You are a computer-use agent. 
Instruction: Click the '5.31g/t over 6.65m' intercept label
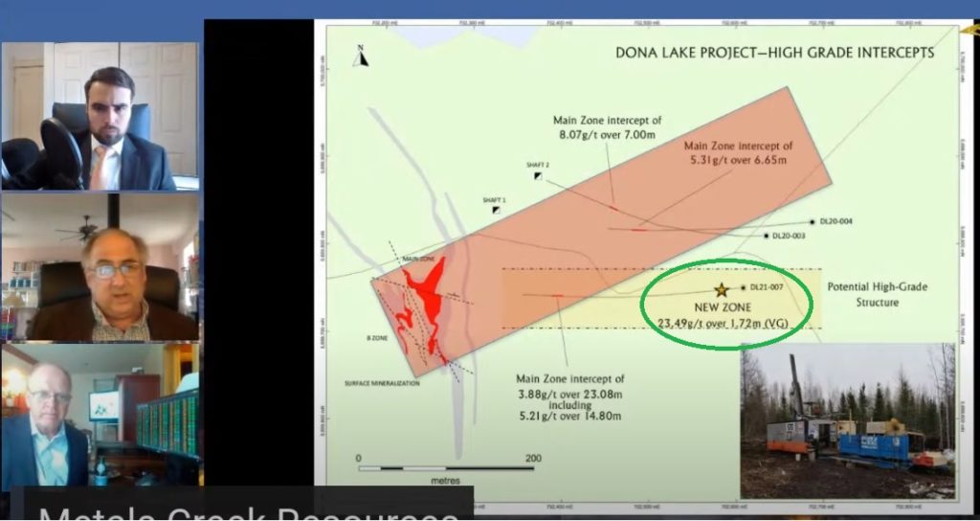tap(738, 160)
